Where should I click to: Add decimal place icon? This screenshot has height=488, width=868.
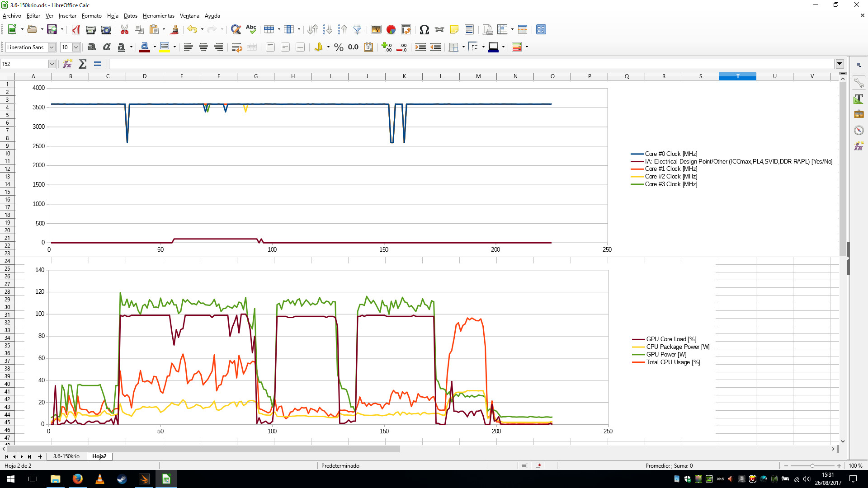coord(387,47)
